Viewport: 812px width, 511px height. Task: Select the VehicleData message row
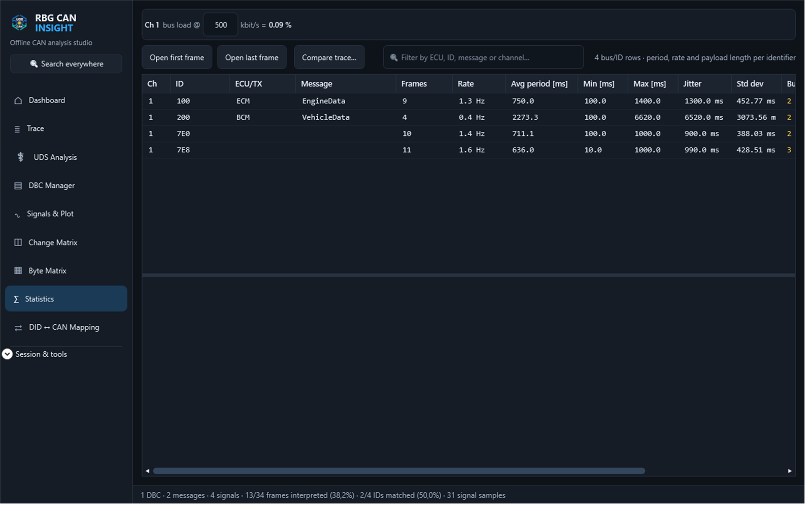click(x=468, y=117)
